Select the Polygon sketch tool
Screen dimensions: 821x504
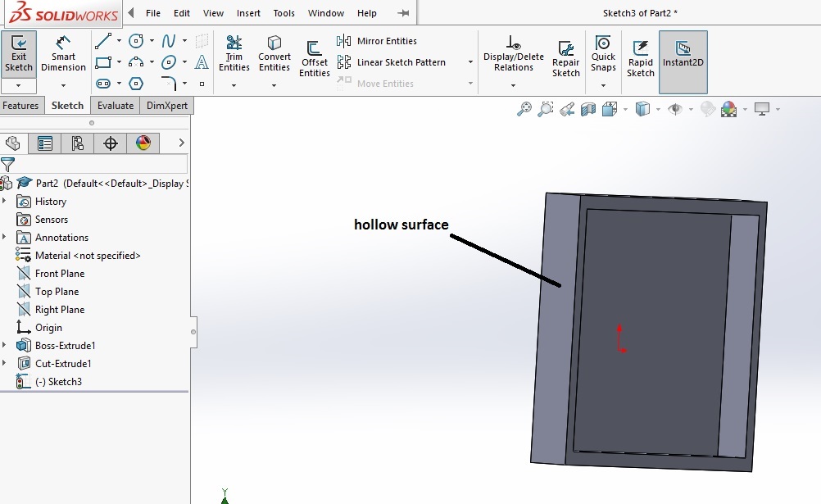136,84
